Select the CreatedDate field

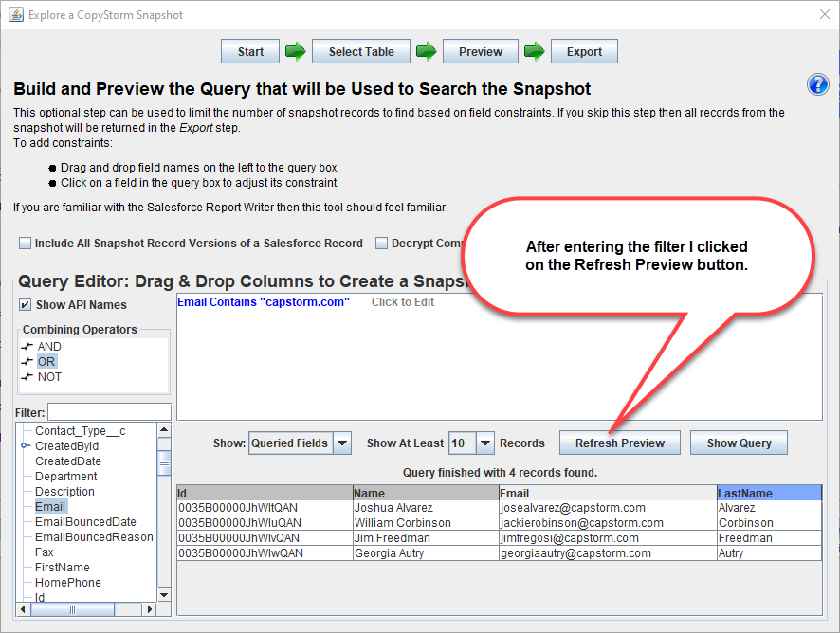68,461
